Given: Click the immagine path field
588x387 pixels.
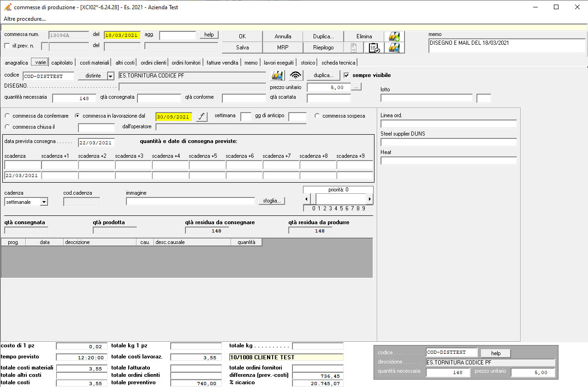Looking at the screenshot, I should [190, 201].
